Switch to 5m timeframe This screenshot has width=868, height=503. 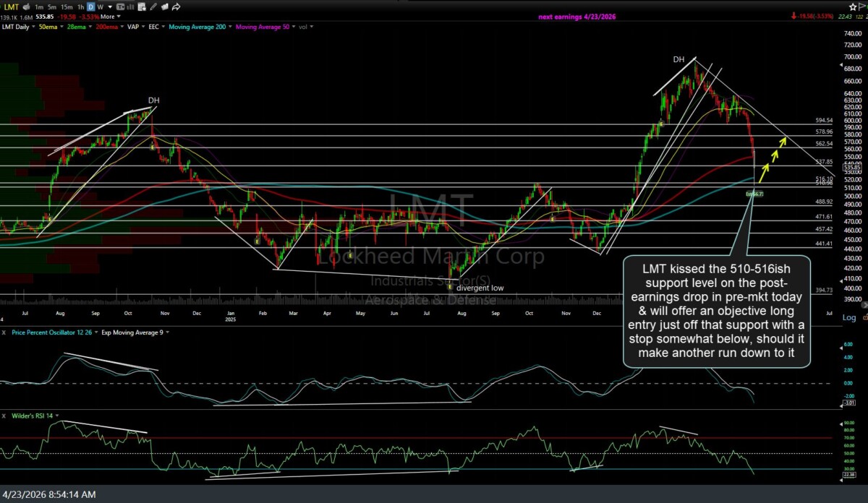pyautogui.click(x=51, y=7)
